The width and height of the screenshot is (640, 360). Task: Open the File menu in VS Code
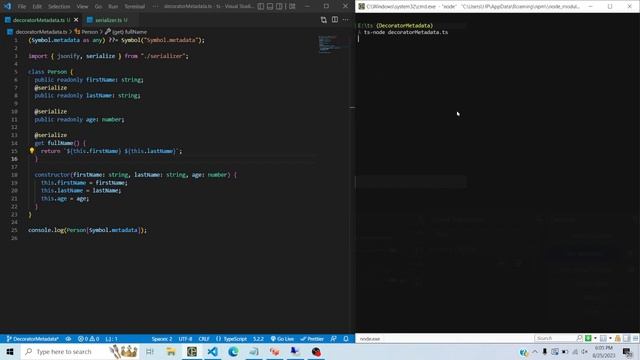pyautogui.click(x=22, y=7)
